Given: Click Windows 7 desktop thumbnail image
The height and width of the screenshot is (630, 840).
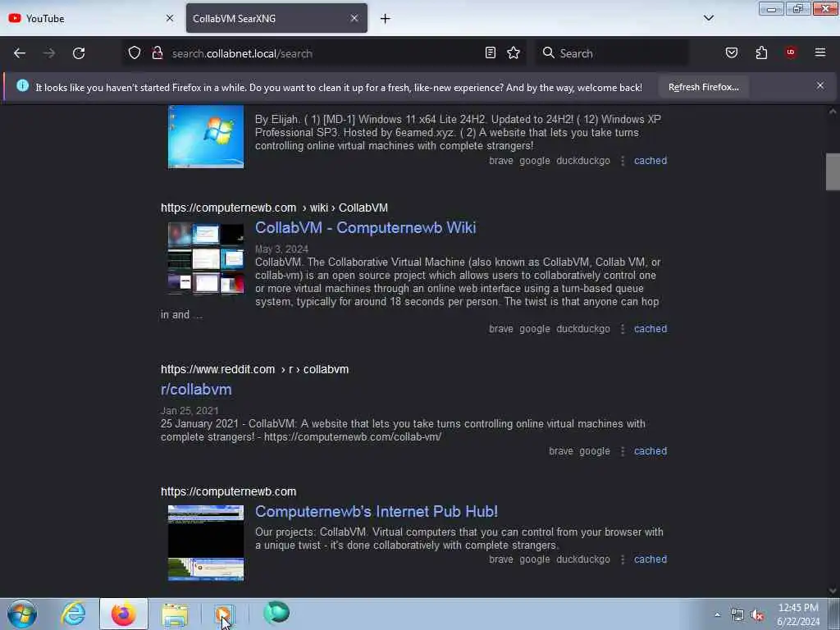Looking at the screenshot, I should (x=206, y=137).
